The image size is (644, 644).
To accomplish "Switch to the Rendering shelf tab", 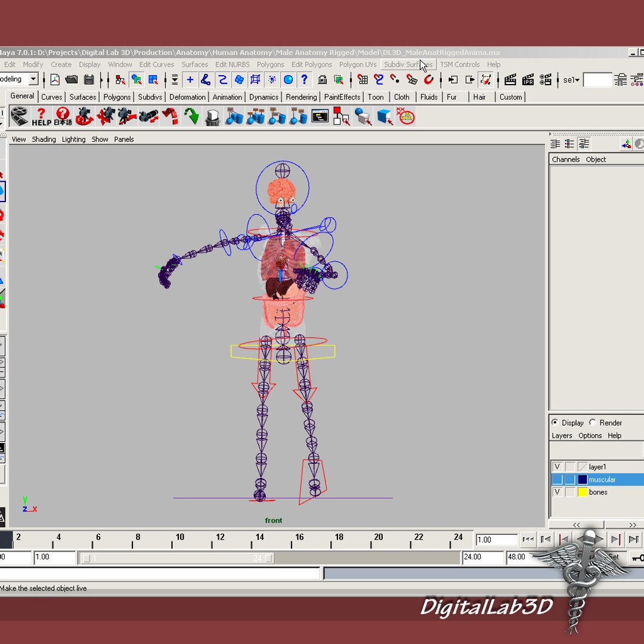I will [x=301, y=97].
